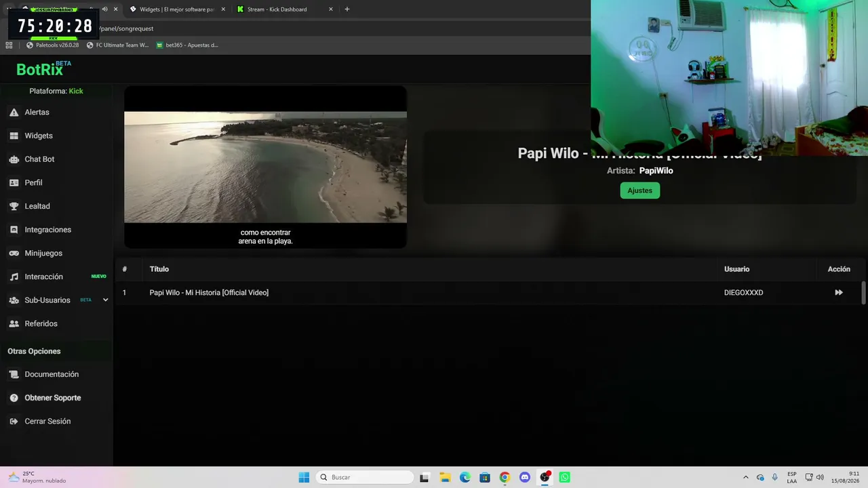Click the BotRix logo
Viewport: 868px width, 488px height.
pyautogui.click(x=43, y=68)
